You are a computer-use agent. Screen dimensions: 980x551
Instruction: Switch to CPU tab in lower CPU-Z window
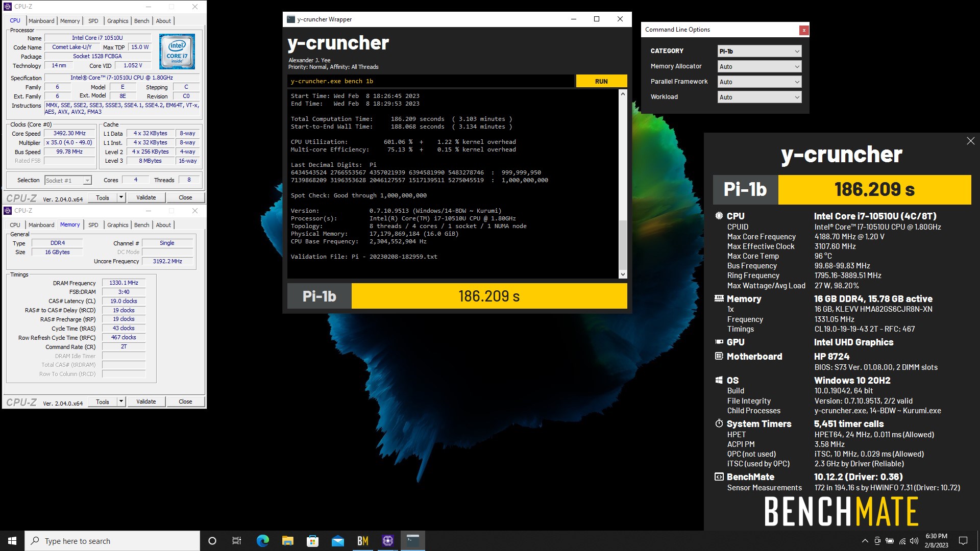15,225
